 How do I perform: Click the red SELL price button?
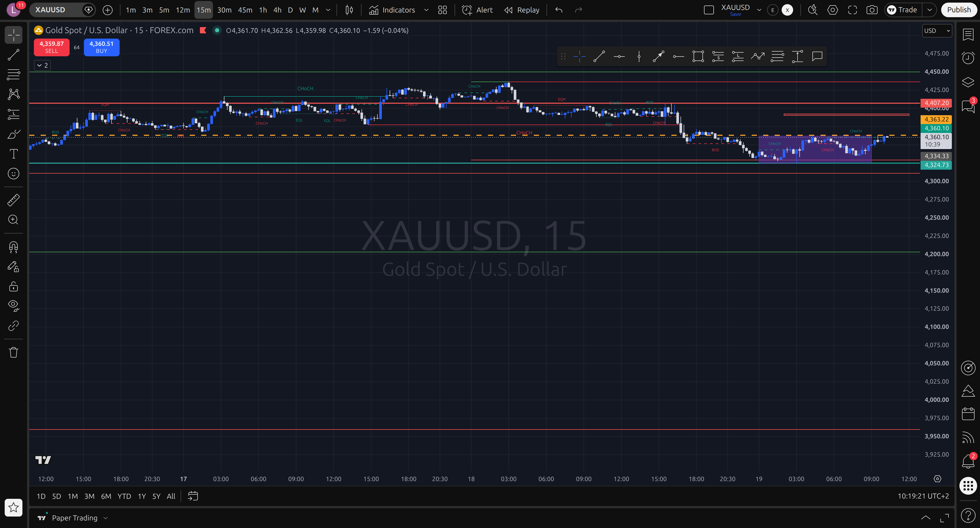(x=51, y=47)
